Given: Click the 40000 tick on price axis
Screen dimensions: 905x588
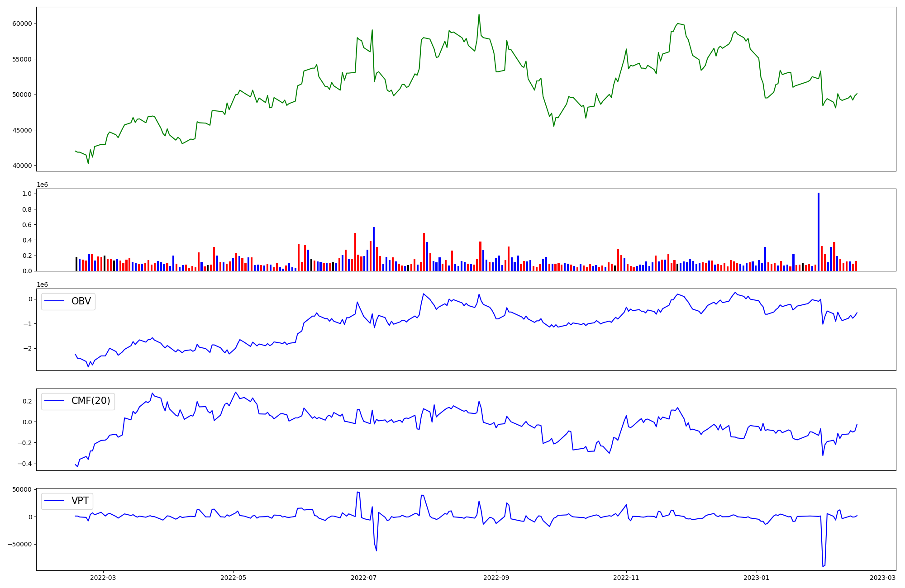Looking at the screenshot, I should click(x=22, y=166).
